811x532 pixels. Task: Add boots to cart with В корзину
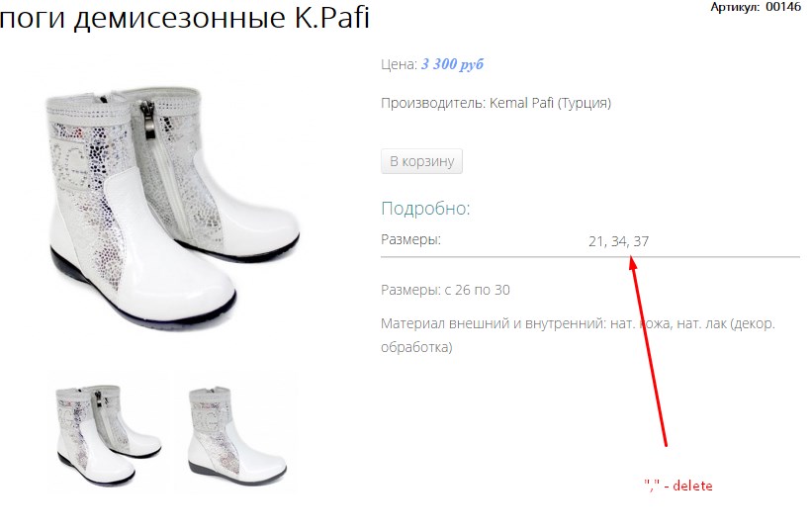[421, 161]
